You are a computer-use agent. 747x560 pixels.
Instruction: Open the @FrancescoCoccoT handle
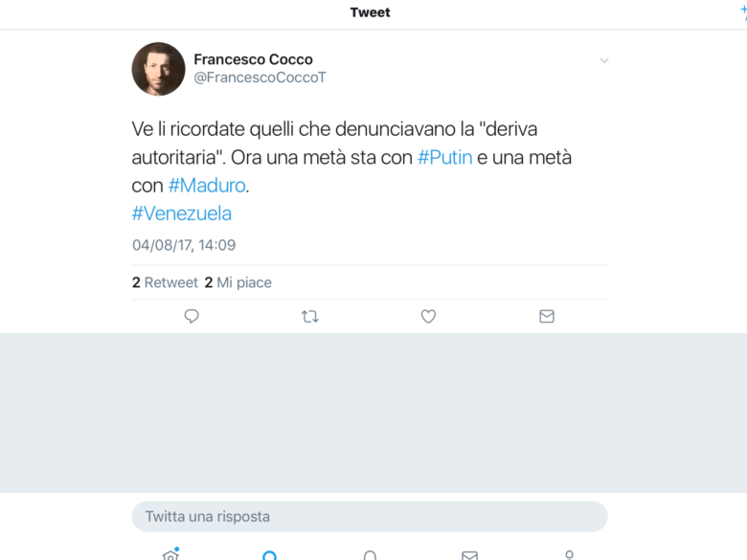tap(260, 78)
